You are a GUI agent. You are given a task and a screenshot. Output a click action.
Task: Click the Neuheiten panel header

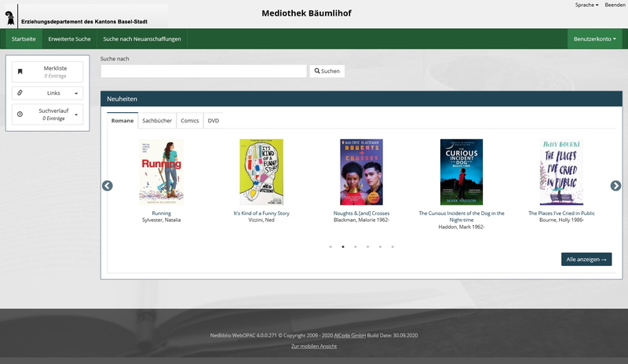tap(361, 99)
